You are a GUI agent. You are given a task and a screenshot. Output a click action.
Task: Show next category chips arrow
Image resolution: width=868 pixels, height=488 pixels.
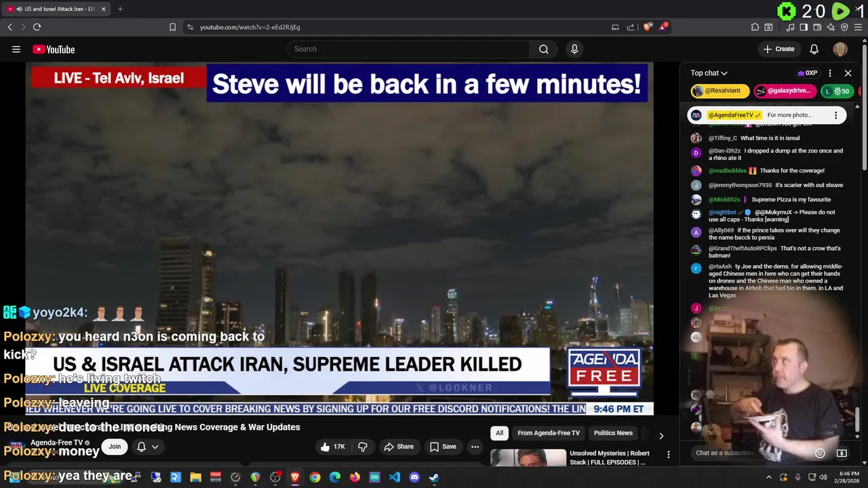tap(661, 436)
